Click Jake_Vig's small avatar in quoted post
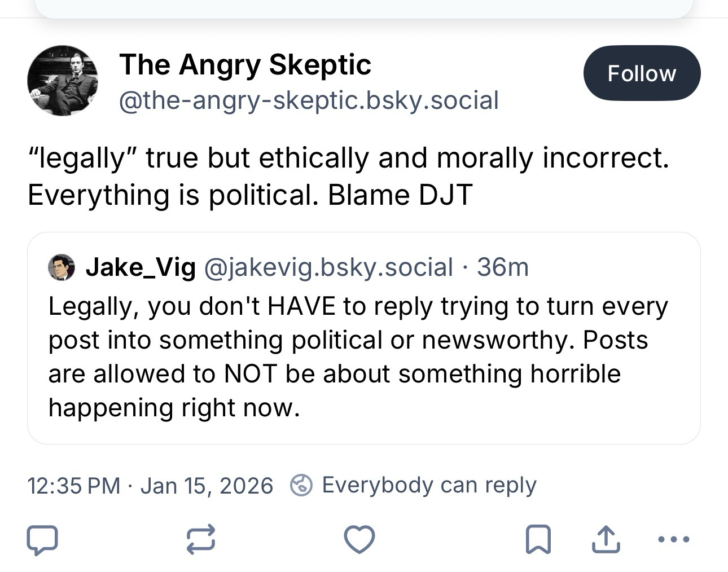This screenshot has height=572, width=728. click(62, 267)
